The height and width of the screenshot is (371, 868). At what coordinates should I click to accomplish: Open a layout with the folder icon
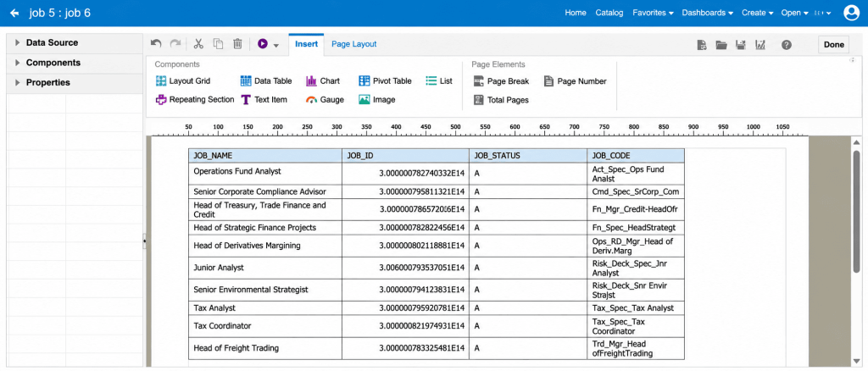pos(721,45)
